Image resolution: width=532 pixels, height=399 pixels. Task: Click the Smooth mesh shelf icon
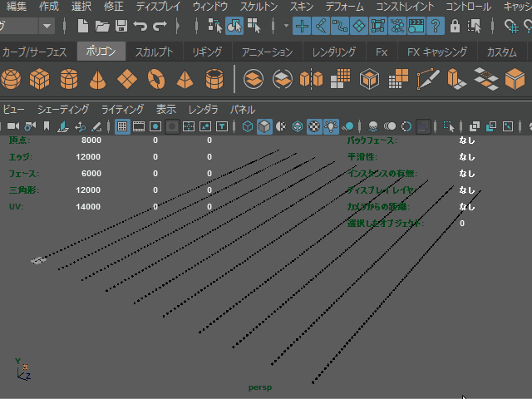pyautogui.click(x=340, y=79)
